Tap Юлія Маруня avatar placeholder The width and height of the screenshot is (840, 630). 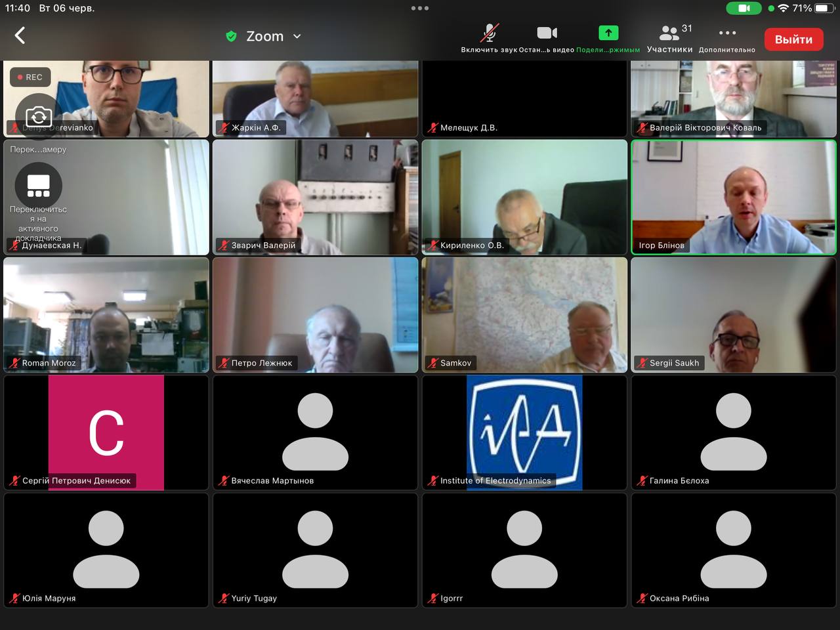pyautogui.click(x=106, y=549)
